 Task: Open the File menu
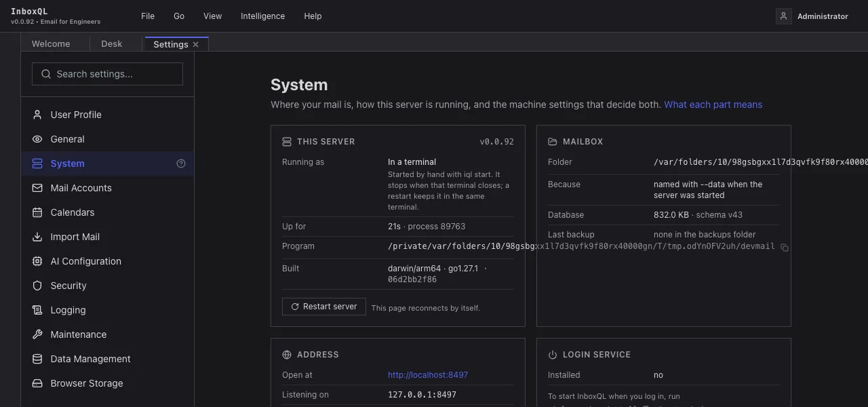(x=148, y=16)
